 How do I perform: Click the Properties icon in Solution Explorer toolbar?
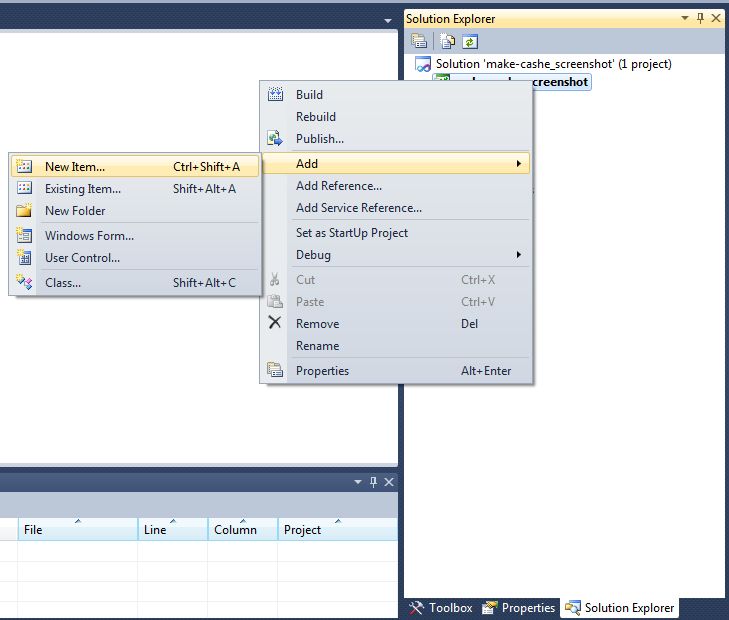coord(420,41)
